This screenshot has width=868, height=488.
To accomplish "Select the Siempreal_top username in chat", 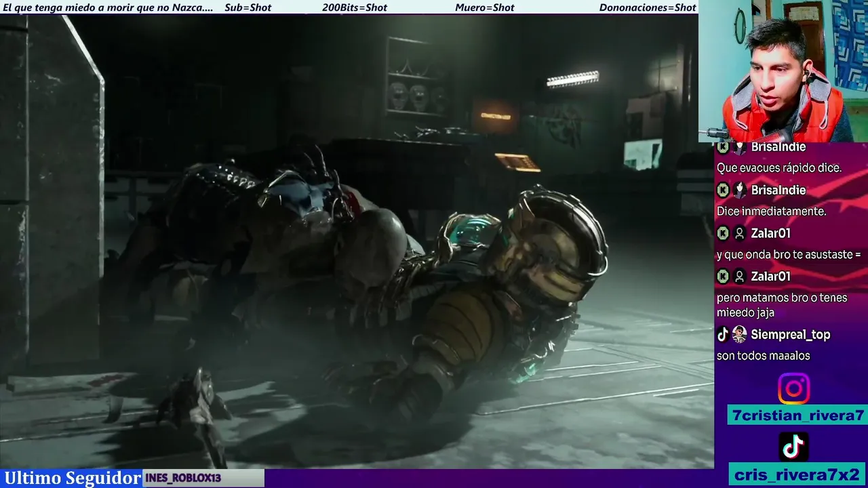I will click(x=791, y=334).
